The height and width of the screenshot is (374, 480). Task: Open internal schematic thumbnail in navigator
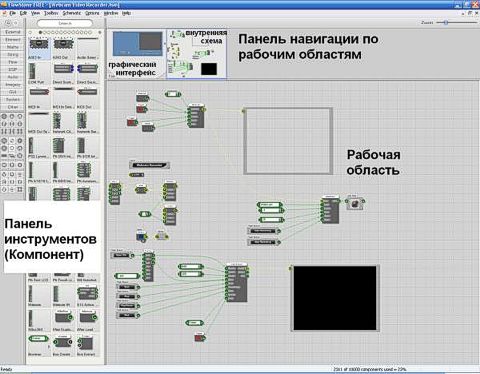coord(197,54)
